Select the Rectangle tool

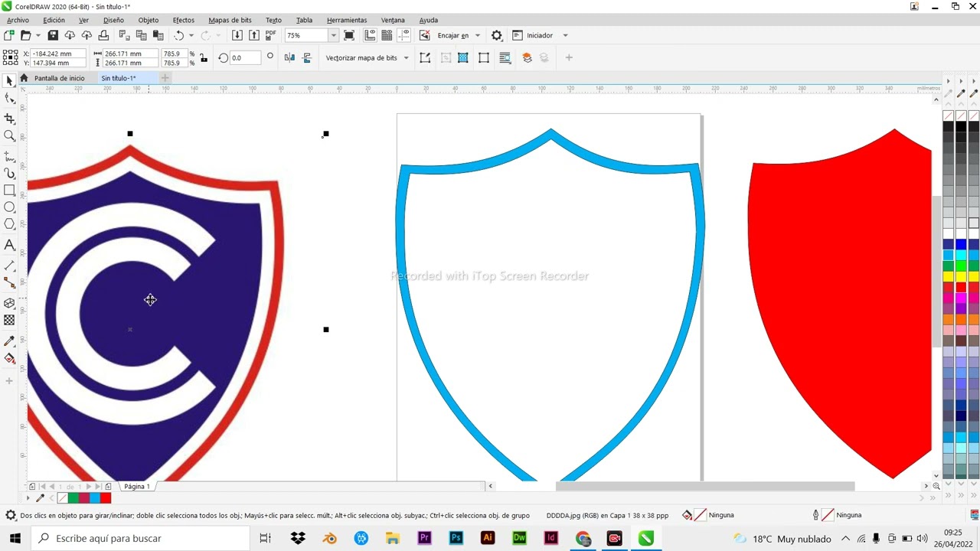(x=9, y=191)
